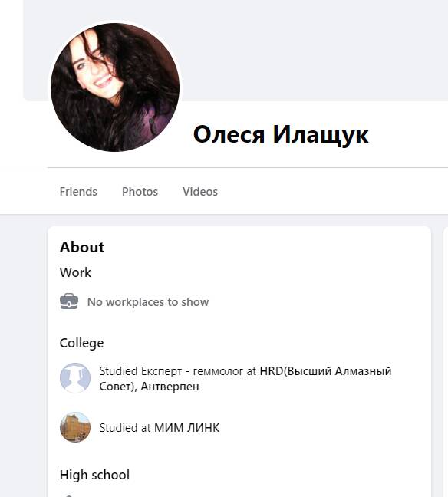Screen dimensions: 448x497
Task: Open the МИМ ЛИНК building thumbnail
Action: click(75, 427)
